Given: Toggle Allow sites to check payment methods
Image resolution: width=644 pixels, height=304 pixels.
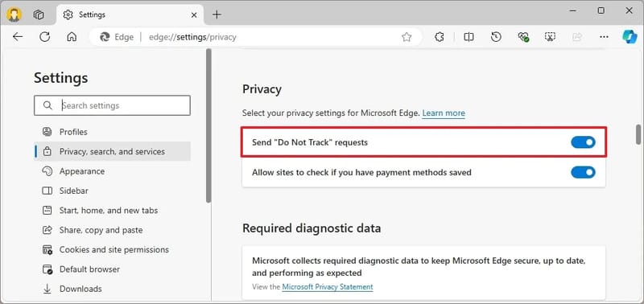Looking at the screenshot, I should click(x=583, y=172).
